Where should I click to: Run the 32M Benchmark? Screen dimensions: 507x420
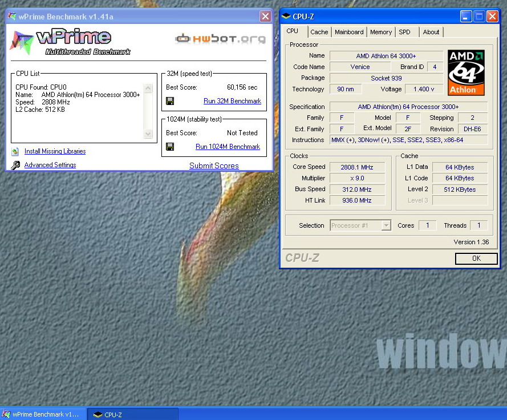coord(232,101)
